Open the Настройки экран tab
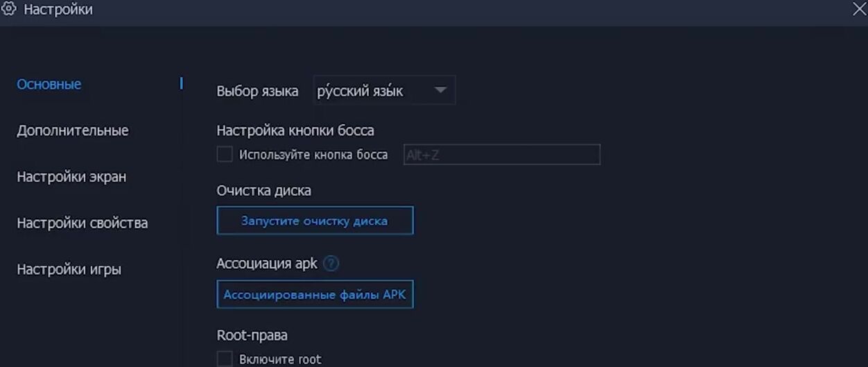 pos(71,177)
